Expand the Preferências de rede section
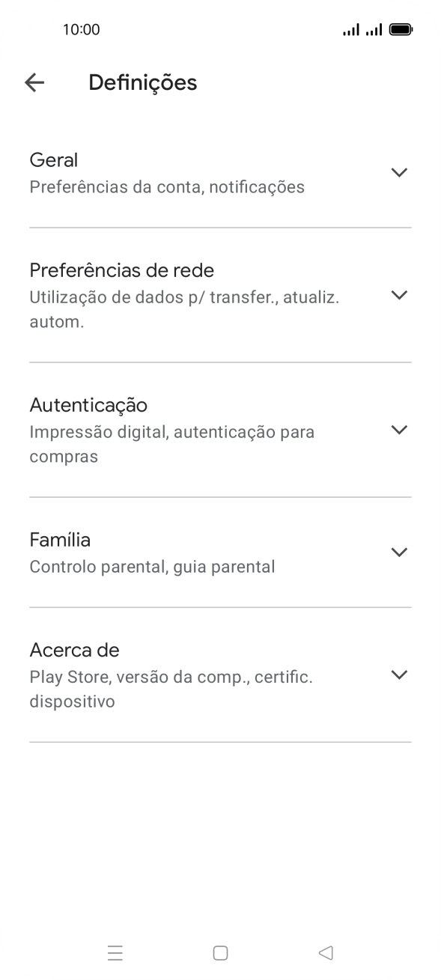The height and width of the screenshot is (980, 441). [399, 295]
